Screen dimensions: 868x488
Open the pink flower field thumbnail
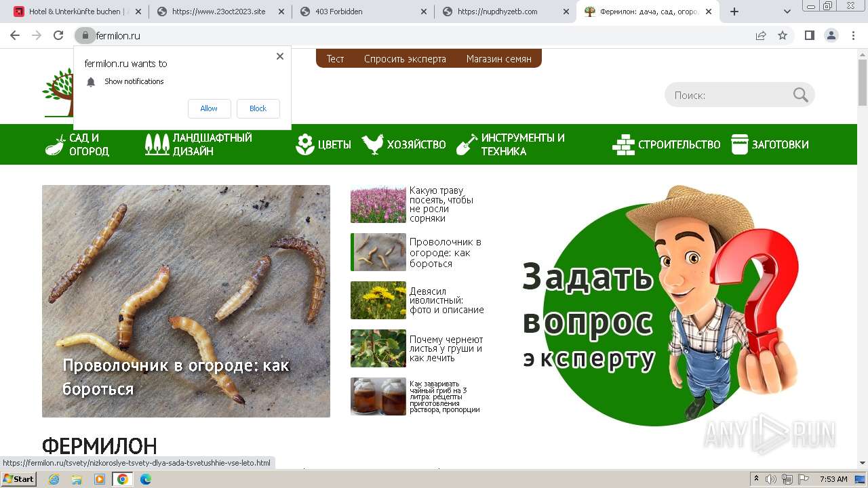point(378,205)
